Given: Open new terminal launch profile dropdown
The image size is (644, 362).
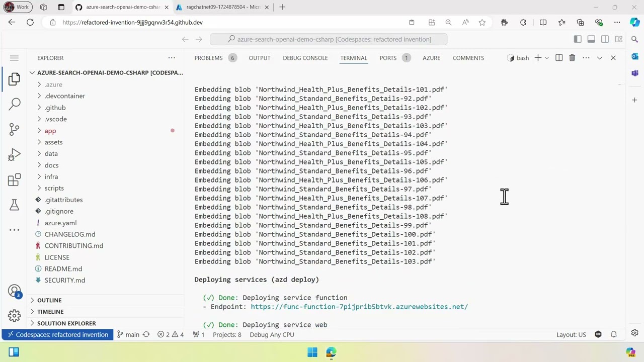Looking at the screenshot, I should pyautogui.click(x=546, y=58).
